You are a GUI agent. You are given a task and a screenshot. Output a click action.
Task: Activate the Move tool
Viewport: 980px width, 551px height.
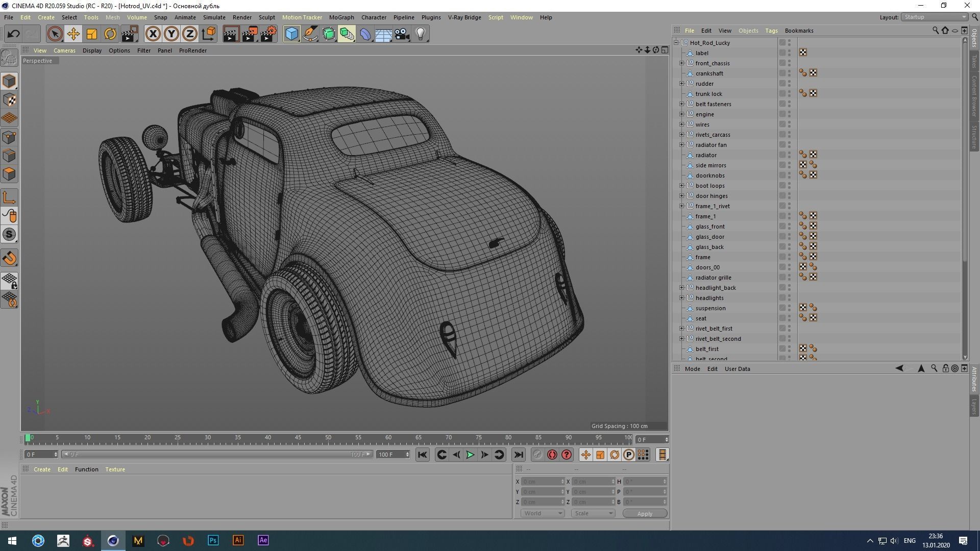[73, 34]
